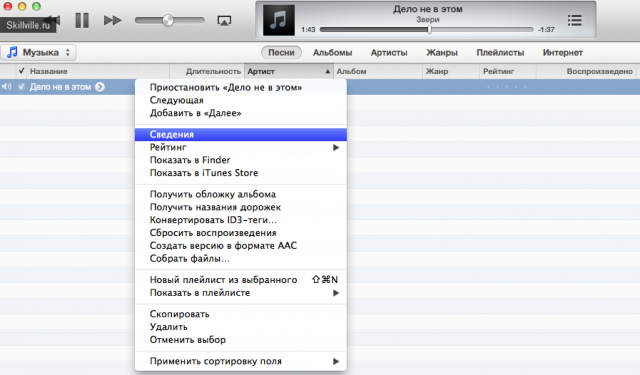This screenshot has height=375, width=640.
Task: Open the AirPlay output icon
Action: pos(224,20)
